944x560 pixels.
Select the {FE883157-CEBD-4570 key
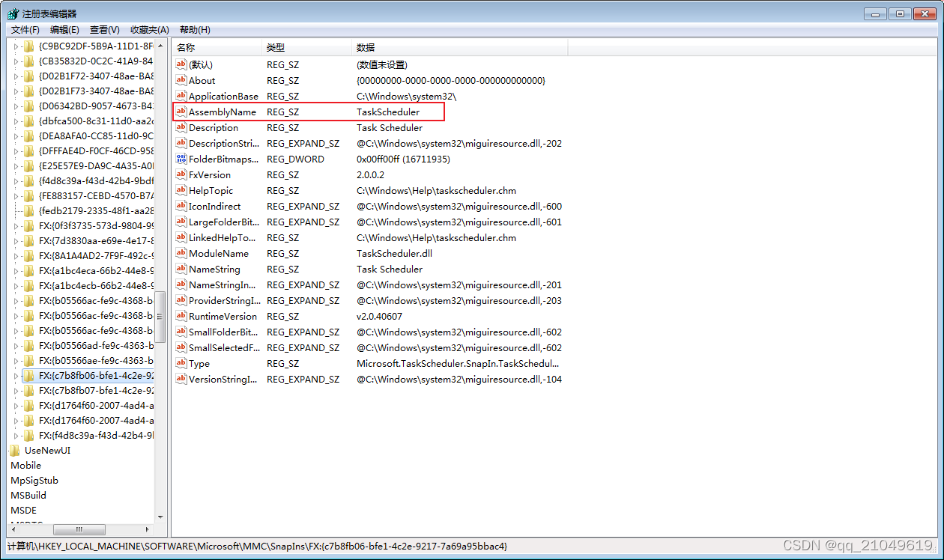(96, 195)
